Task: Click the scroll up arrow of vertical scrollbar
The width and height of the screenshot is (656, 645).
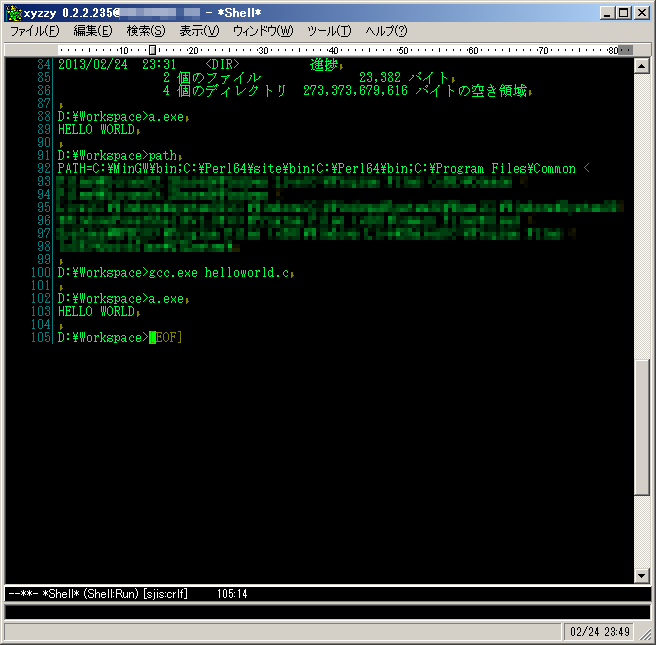Action: [x=642, y=66]
